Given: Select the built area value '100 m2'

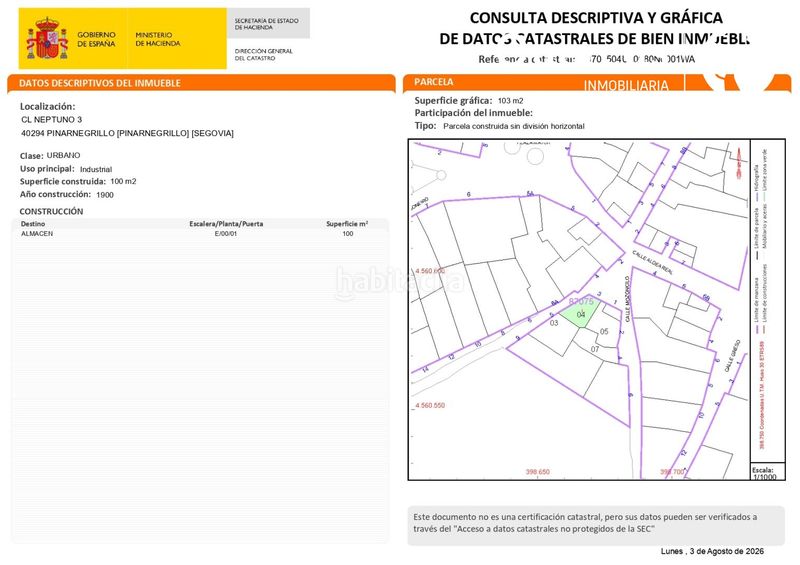Looking at the screenshot, I should (x=123, y=181).
